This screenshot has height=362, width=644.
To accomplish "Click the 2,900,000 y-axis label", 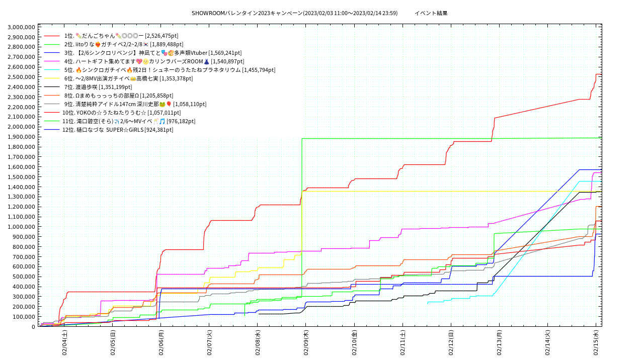I will click(x=22, y=37).
